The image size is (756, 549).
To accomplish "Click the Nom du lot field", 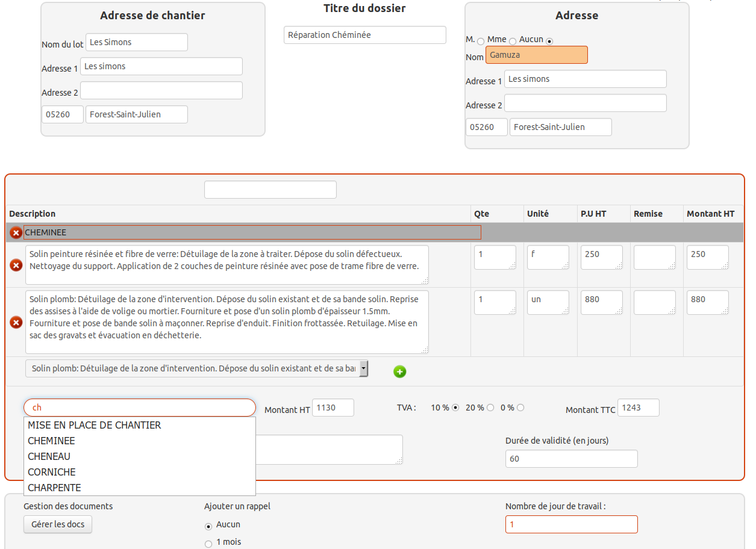I will click(x=137, y=42).
